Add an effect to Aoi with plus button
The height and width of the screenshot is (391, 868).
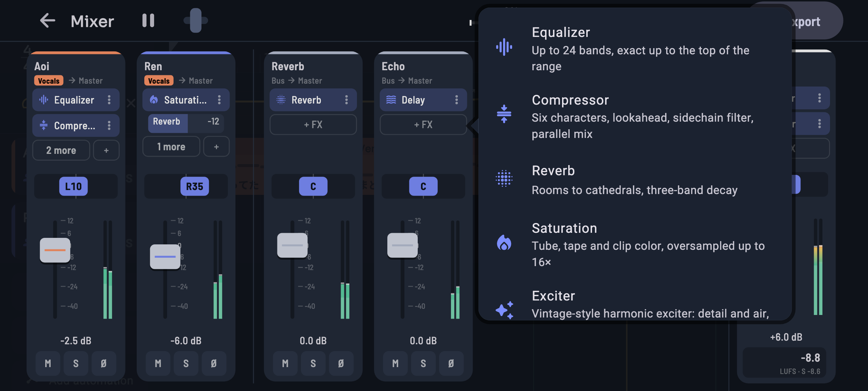coord(106,150)
